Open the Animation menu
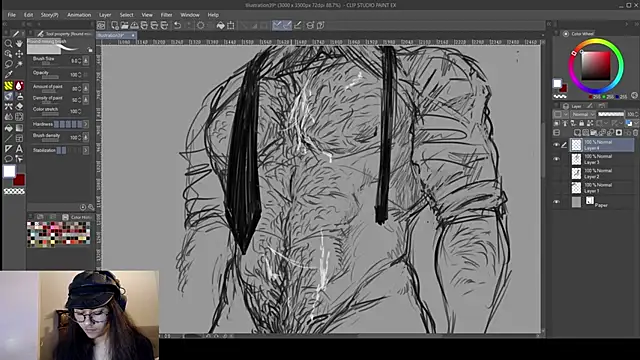640x360 pixels. (x=79, y=15)
